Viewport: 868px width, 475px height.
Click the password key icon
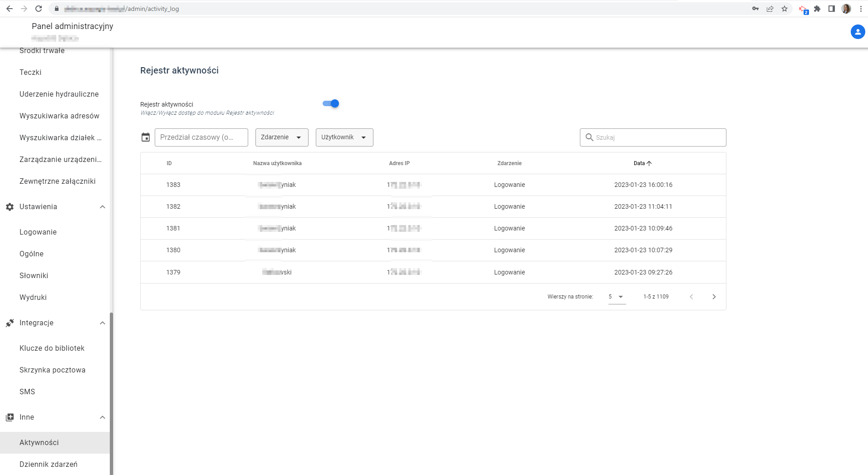tap(755, 9)
